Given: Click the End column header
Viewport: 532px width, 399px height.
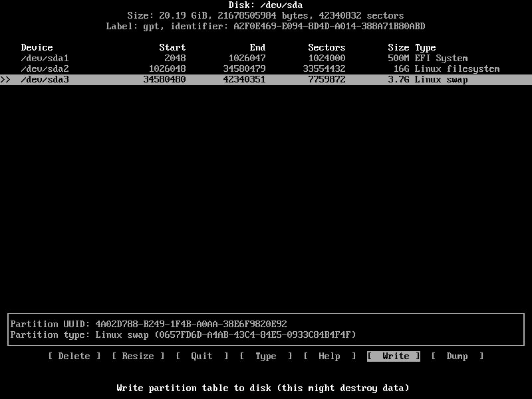Looking at the screenshot, I should coord(257,47).
